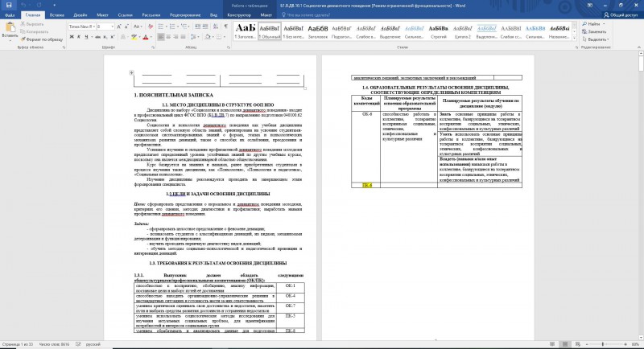Align text to the right

(175, 37)
